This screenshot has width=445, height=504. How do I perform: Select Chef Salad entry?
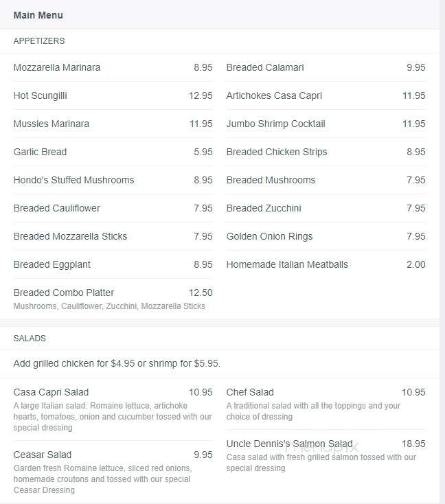point(326,404)
